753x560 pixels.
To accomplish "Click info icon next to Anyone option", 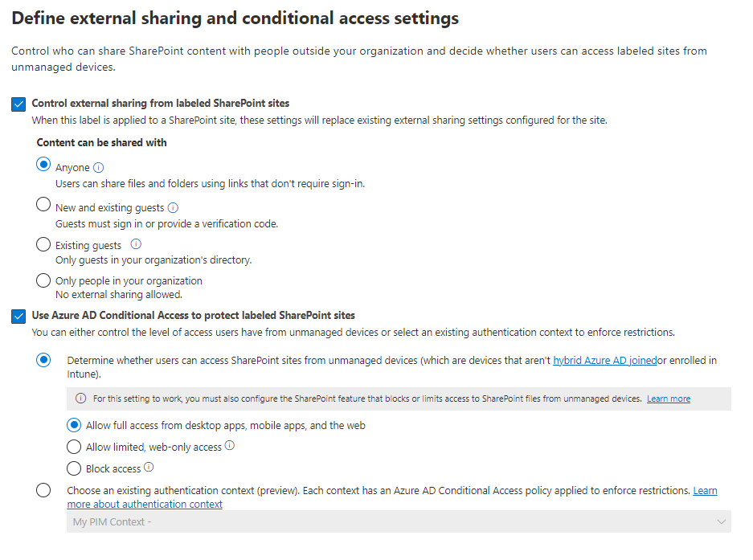I will 99,168.
